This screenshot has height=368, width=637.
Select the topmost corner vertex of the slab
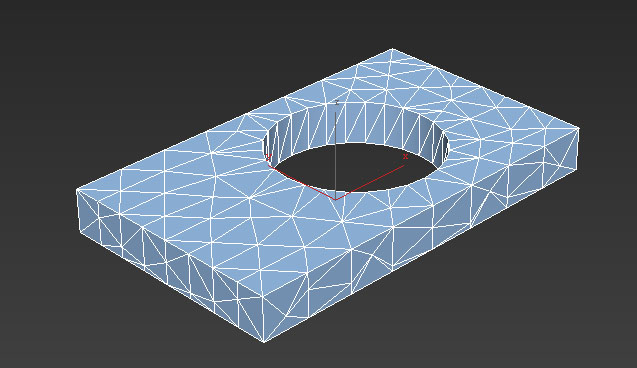[x=392, y=49]
